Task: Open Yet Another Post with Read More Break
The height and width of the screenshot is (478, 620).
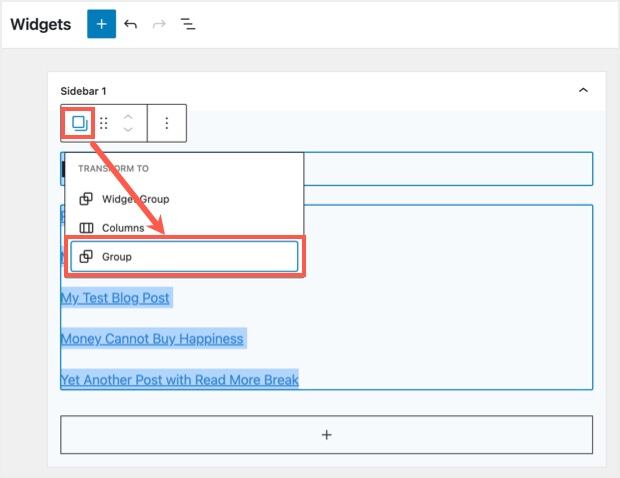Action: [180, 380]
